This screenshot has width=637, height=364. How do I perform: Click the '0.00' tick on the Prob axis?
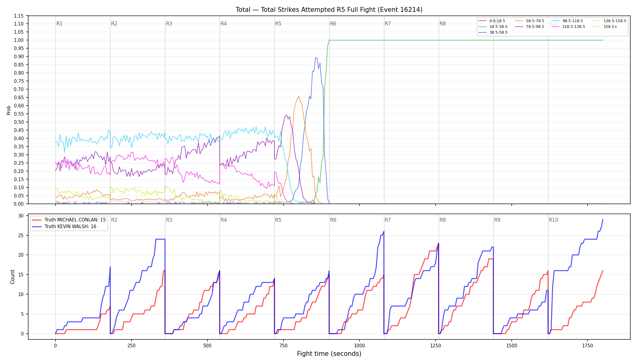(x=19, y=204)
